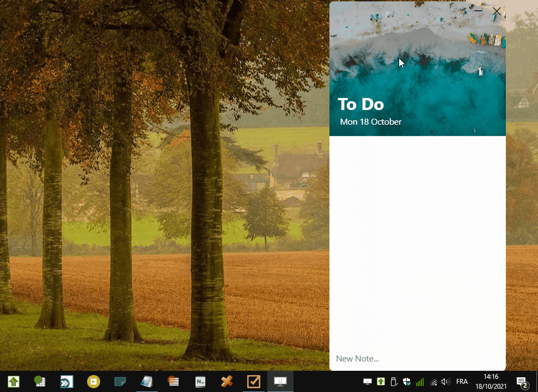Open the orange lined-document taskbar app
The width and height of the screenshot is (538, 392).
point(173,381)
